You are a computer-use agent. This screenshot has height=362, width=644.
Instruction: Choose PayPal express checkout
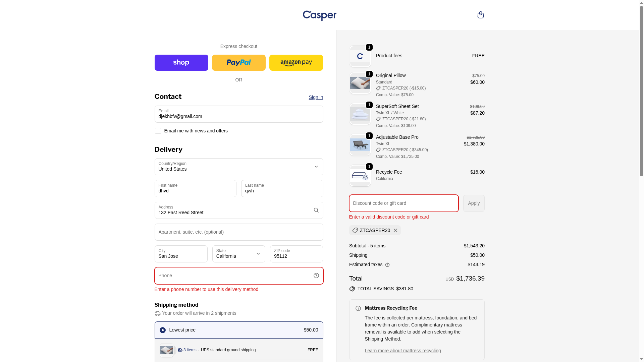coord(238,63)
